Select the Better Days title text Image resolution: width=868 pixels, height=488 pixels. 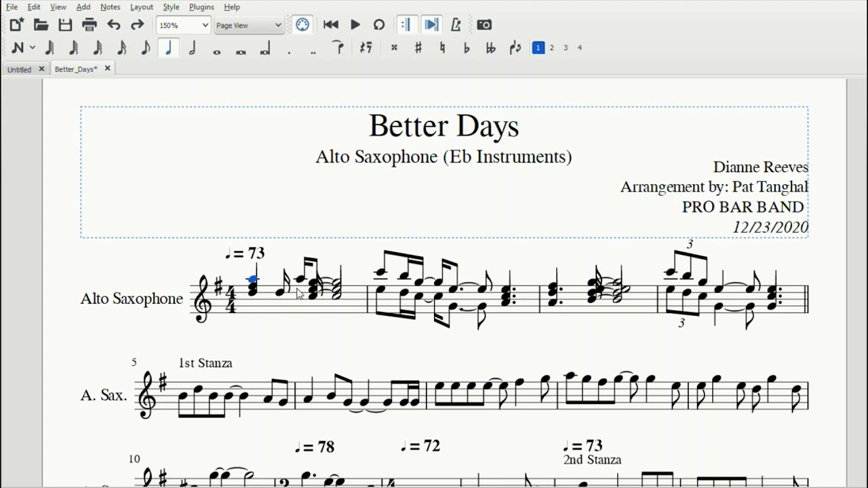point(443,126)
